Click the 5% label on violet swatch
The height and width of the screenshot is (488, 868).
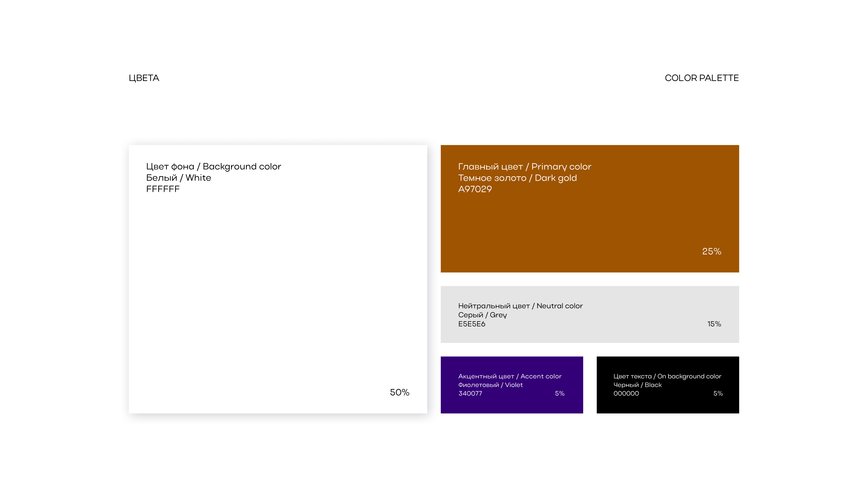(559, 393)
